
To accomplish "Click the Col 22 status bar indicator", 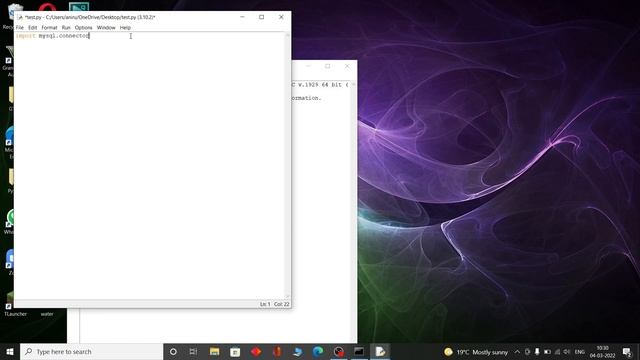I will pos(282,304).
